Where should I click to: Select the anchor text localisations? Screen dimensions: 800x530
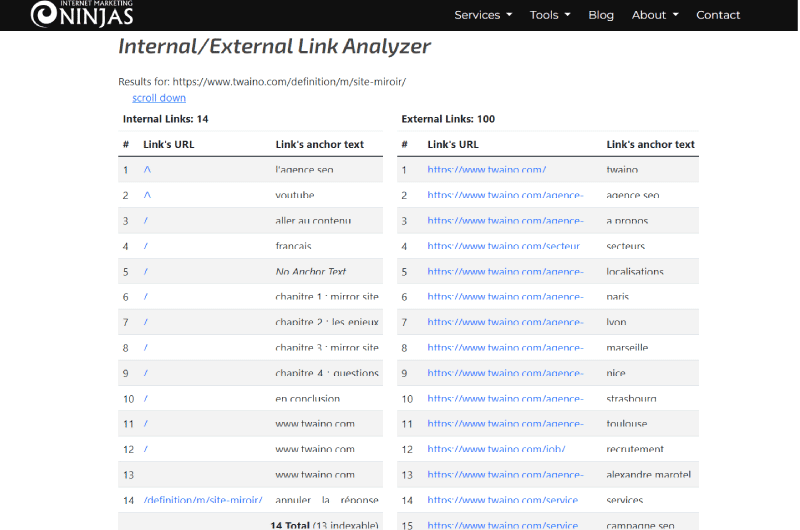click(635, 272)
